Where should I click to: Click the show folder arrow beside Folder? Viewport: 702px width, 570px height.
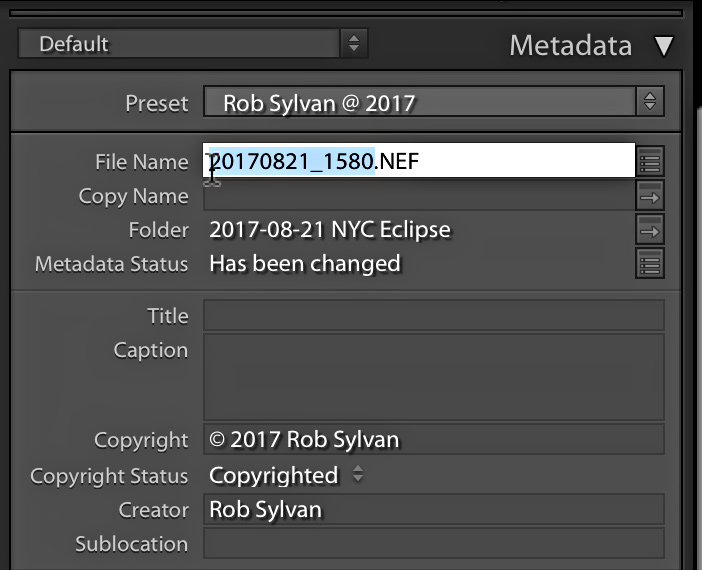point(650,229)
